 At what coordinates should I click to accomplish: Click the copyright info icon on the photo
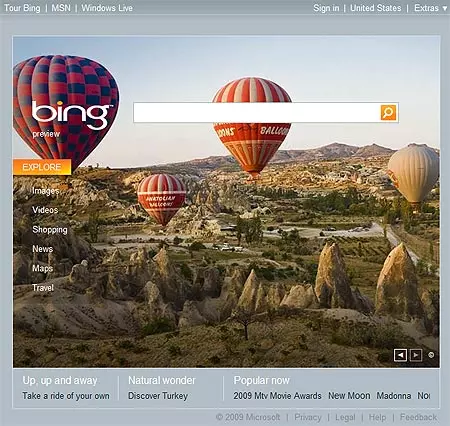point(431,355)
